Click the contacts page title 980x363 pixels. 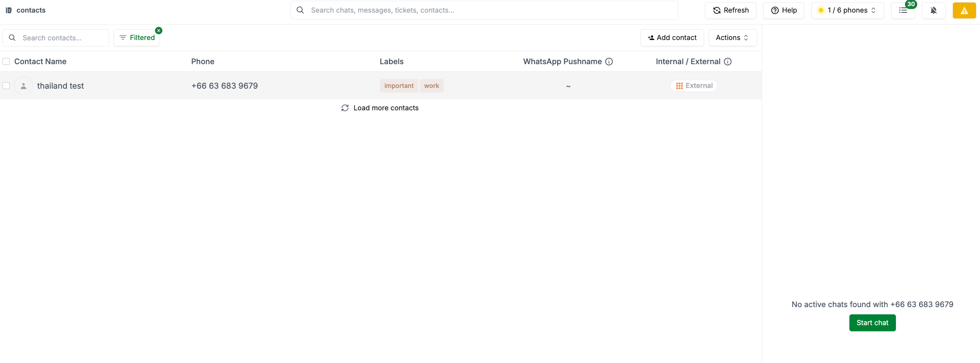[x=31, y=10]
